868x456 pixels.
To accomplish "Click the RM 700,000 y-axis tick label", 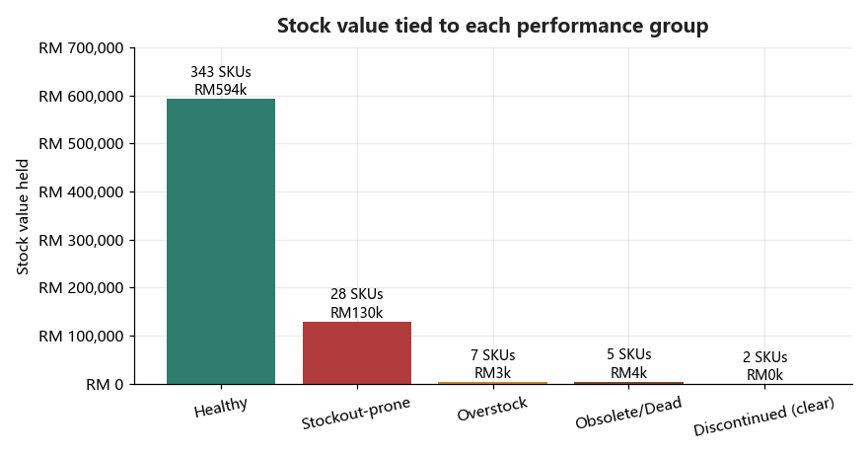I will point(81,48).
